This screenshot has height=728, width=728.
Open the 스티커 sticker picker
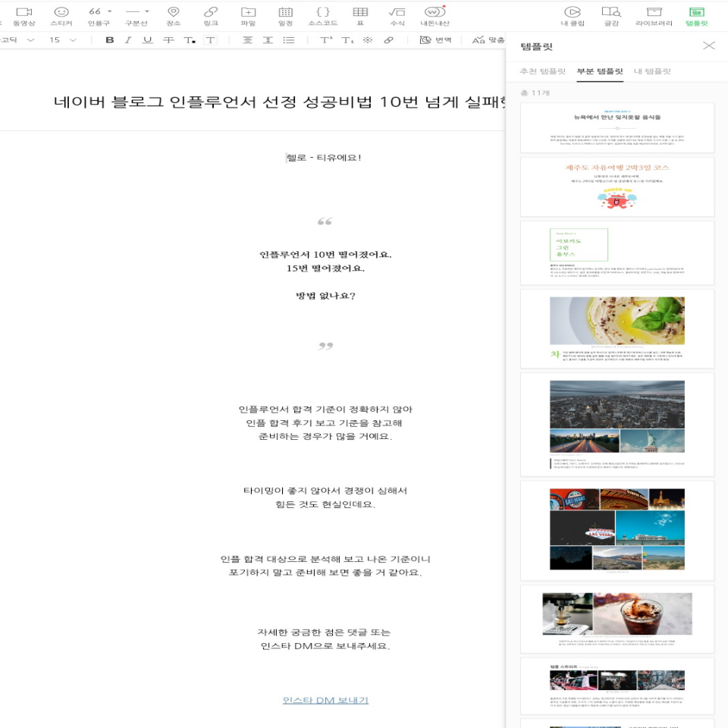click(61, 16)
